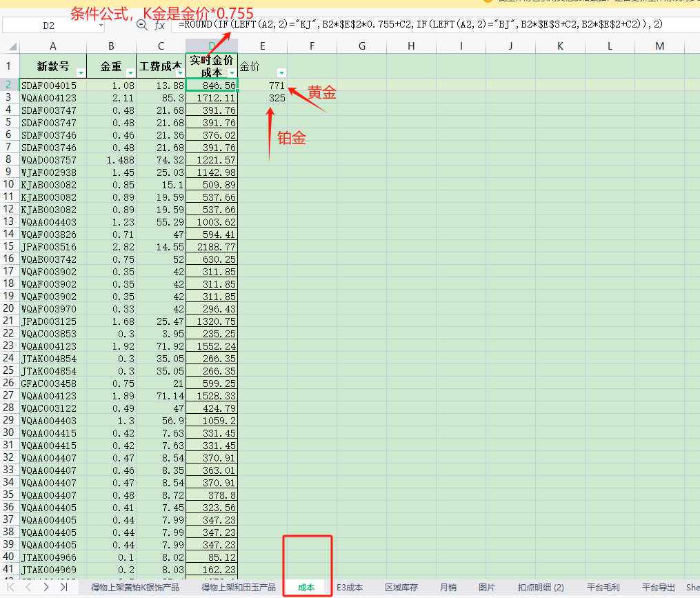Viewport: 700px width, 598px height.
Task: Expand the 工费成本 column filter
Action: pos(180,72)
